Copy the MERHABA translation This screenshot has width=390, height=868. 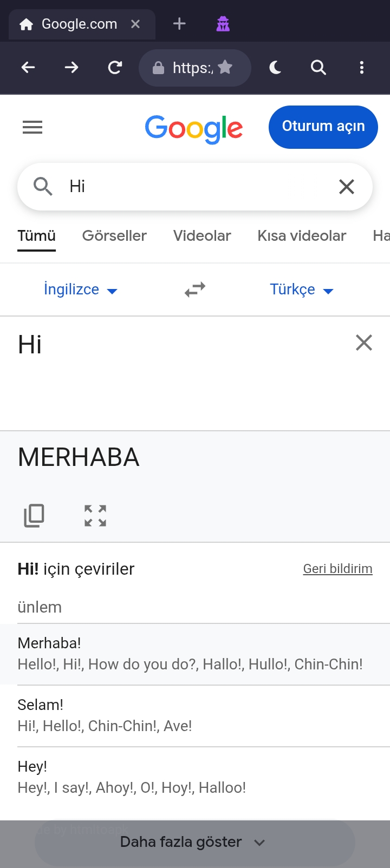click(x=34, y=516)
